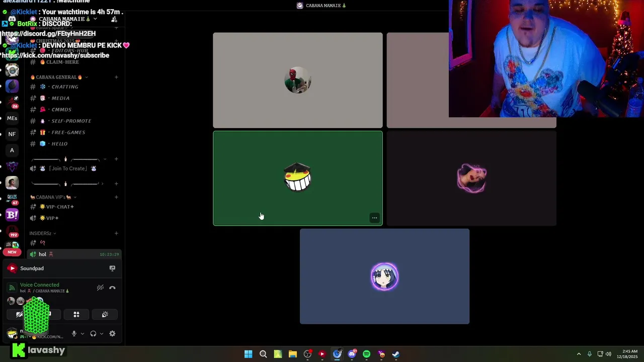Open the FREE-GAMES channel

click(74, 132)
